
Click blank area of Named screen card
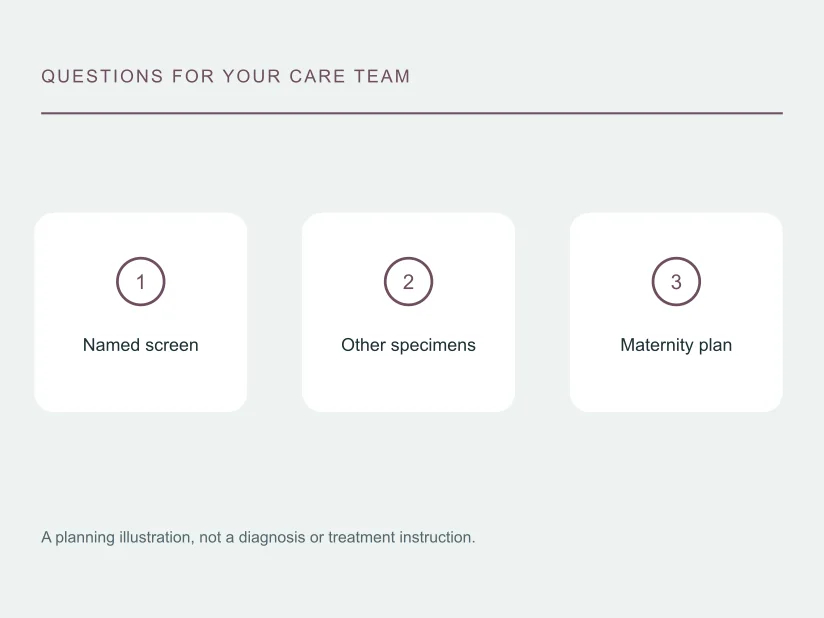140,386
